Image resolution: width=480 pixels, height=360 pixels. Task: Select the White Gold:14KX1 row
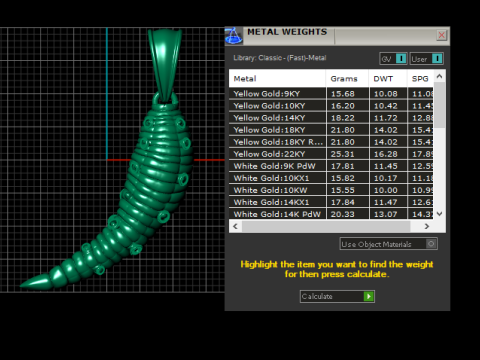click(x=331, y=202)
